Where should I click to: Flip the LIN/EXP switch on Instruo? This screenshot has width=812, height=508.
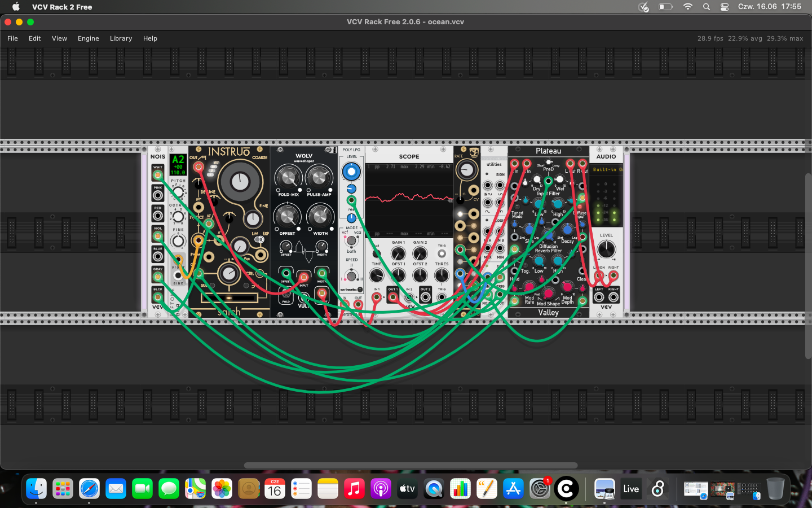pyautogui.click(x=259, y=240)
